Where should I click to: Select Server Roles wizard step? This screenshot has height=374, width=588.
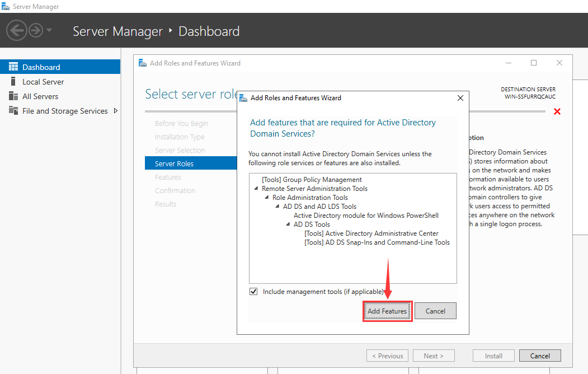coord(174,163)
